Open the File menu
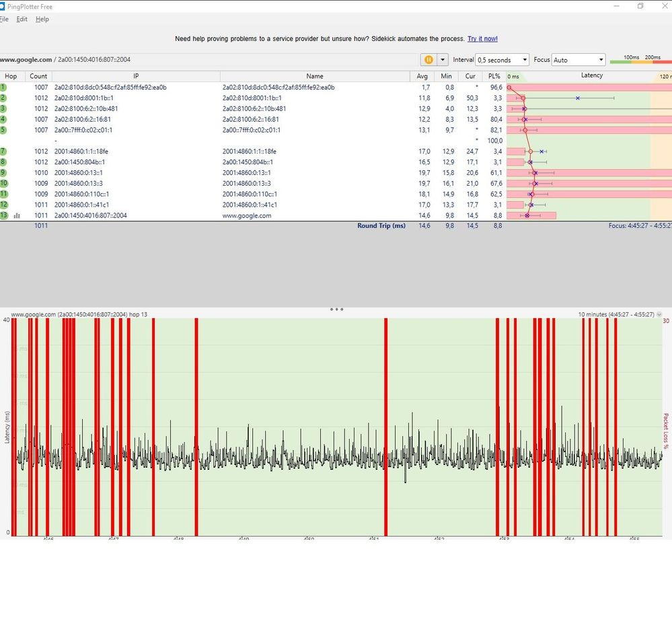Screen dimensions: 672x640 point(4,20)
